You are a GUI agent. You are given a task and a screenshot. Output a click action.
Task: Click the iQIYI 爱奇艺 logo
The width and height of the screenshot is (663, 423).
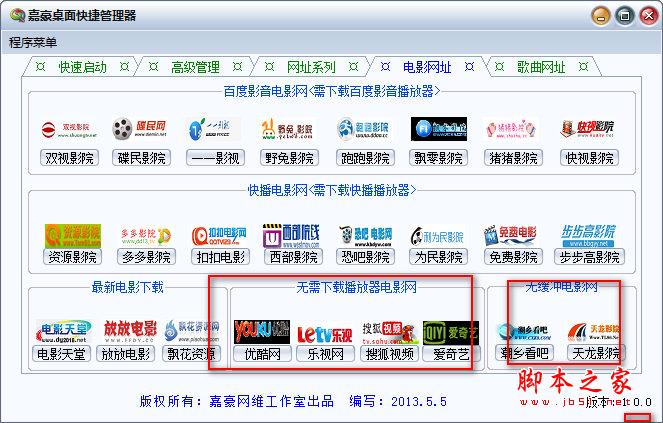tap(451, 332)
